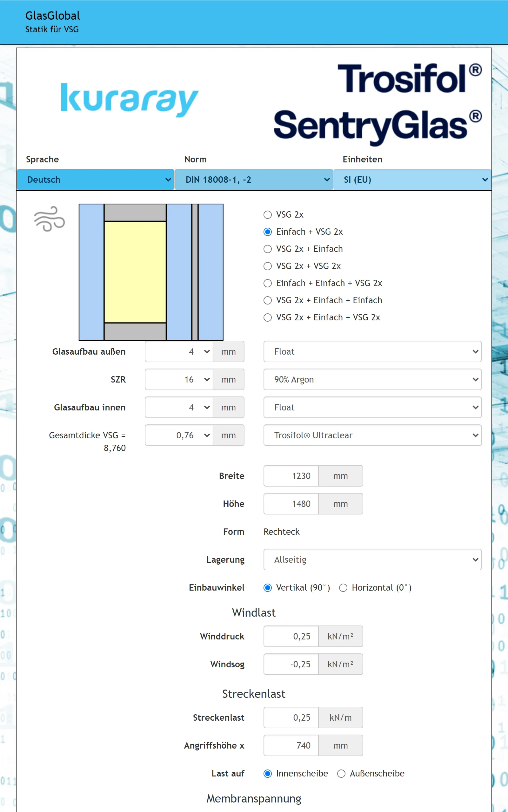Set Einbauwinkel to Vertikal (90°)

[x=267, y=587]
